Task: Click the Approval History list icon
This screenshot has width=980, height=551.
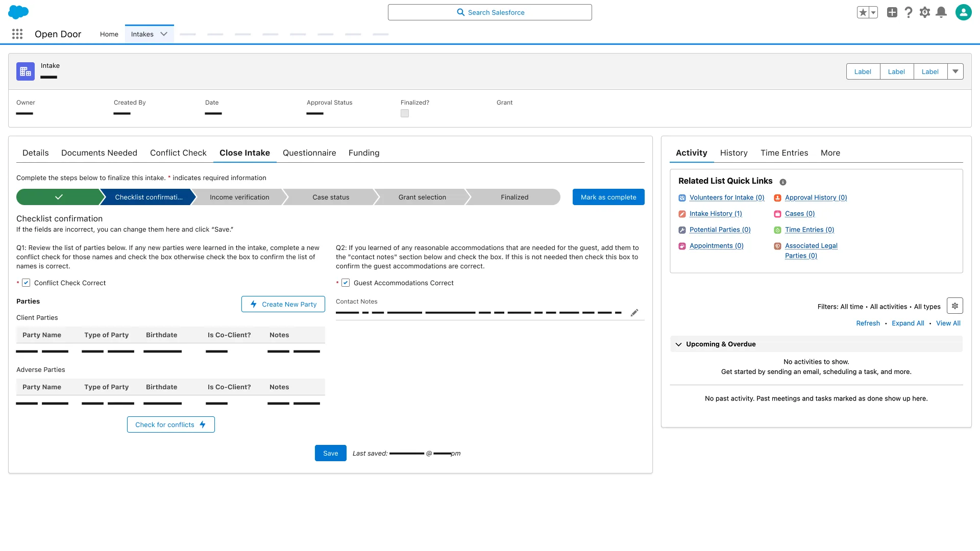Action: click(777, 198)
